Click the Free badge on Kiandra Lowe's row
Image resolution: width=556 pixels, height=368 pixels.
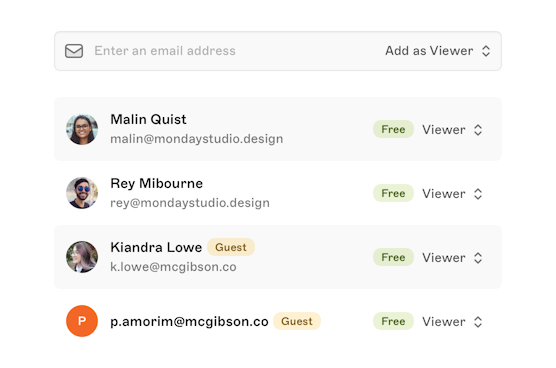coord(393,257)
